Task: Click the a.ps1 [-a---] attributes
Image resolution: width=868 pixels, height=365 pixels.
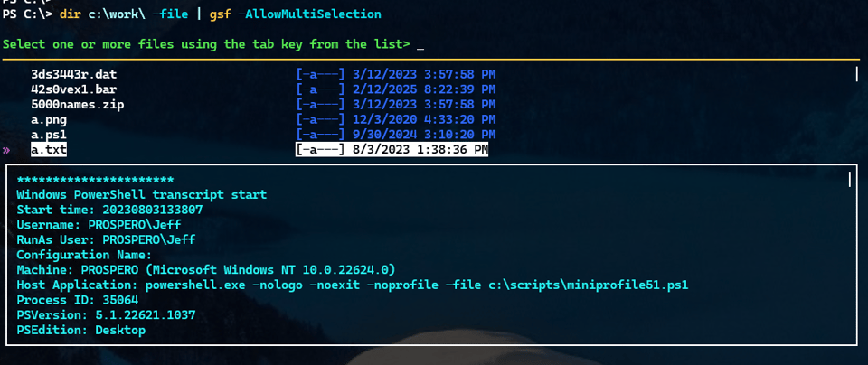Action: click(x=320, y=135)
